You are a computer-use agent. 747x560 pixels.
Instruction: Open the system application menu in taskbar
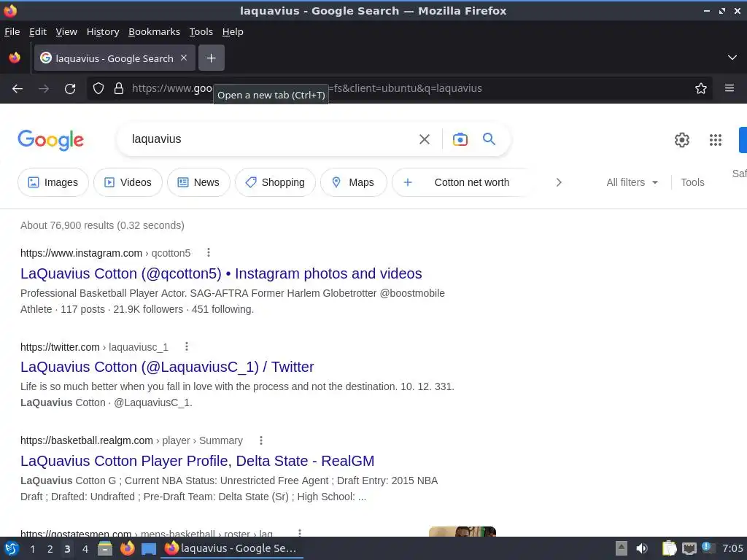tap(12, 548)
